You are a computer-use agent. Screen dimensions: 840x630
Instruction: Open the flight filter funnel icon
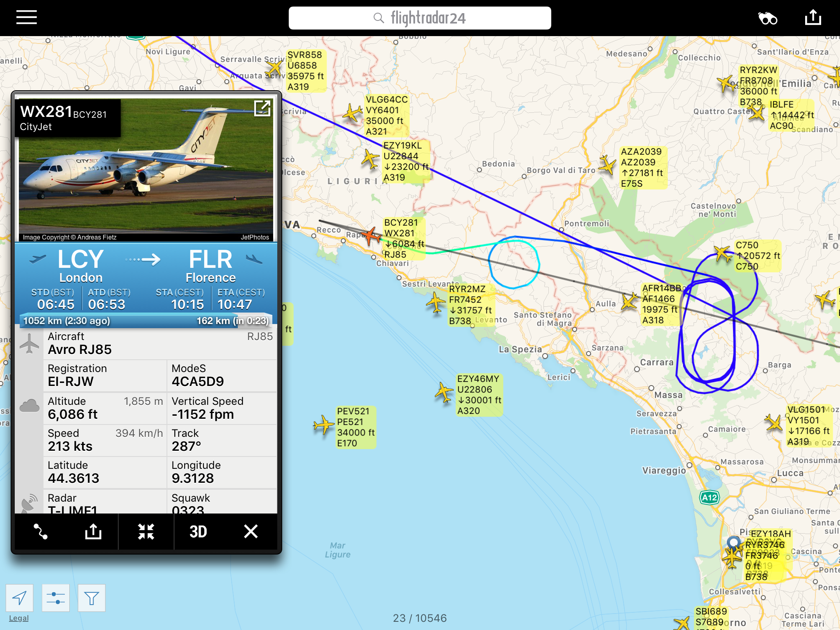point(91,598)
